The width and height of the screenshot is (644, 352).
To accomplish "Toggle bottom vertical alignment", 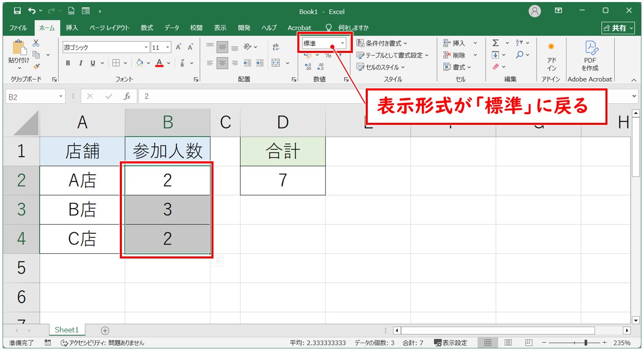I will tap(235, 47).
